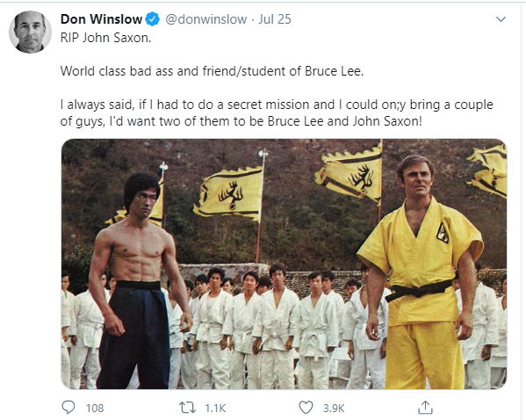Click the 1.1K retweets count

215,408
